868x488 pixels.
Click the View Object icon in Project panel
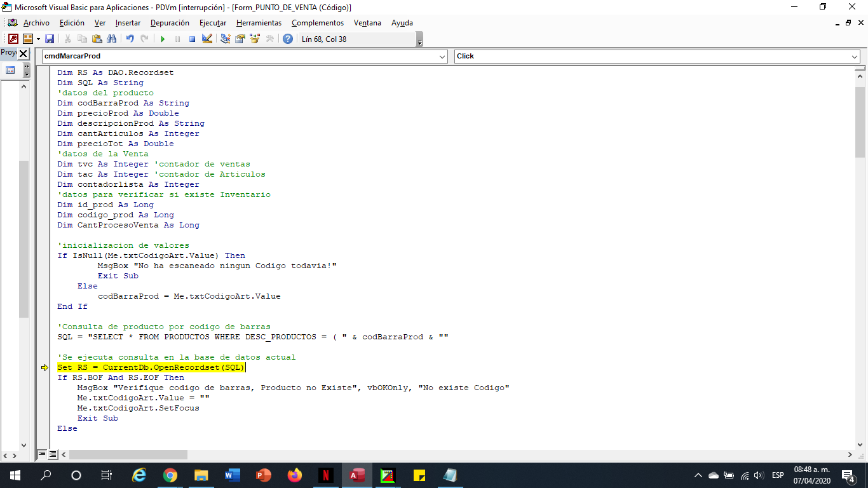10,70
